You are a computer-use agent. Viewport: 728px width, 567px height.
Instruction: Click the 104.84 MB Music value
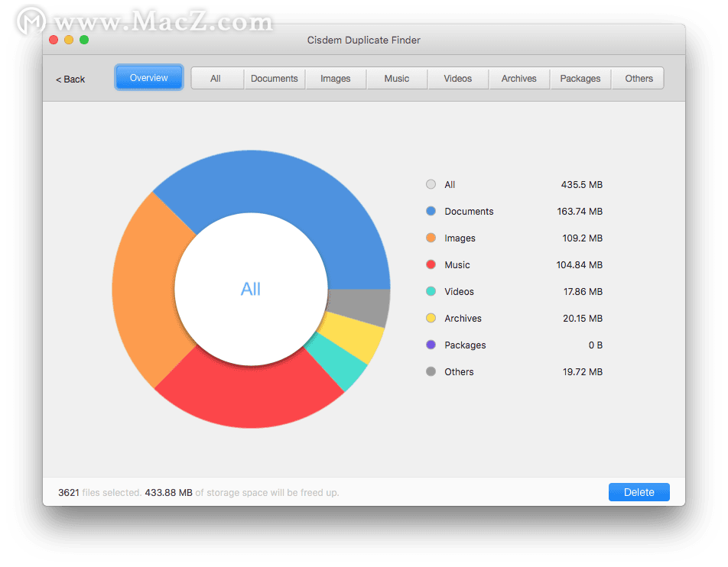tap(580, 265)
